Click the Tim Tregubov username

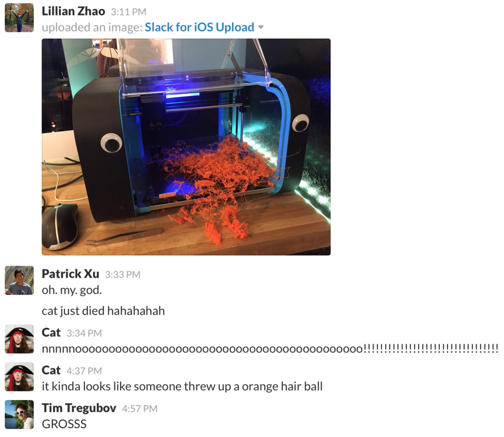pyautogui.click(x=79, y=408)
